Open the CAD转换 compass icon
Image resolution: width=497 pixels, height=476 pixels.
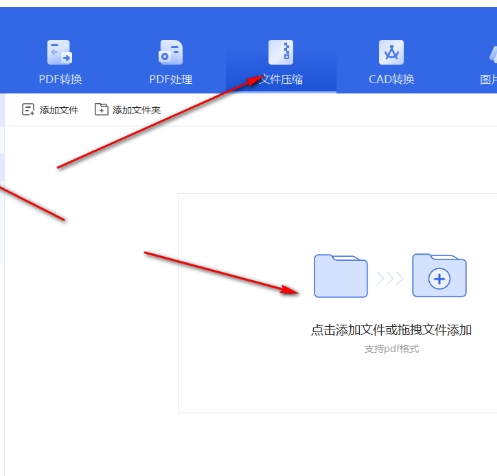(x=391, y=52)
